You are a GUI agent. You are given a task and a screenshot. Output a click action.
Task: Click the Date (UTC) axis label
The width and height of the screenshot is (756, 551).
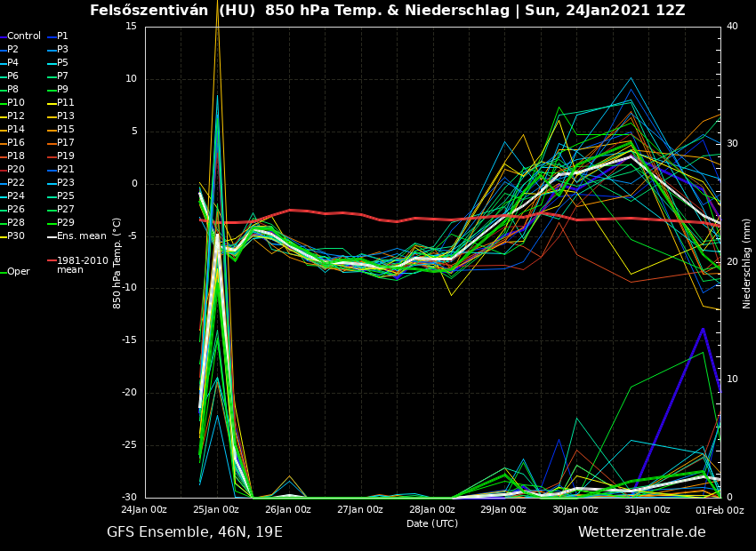click(432, 523)
